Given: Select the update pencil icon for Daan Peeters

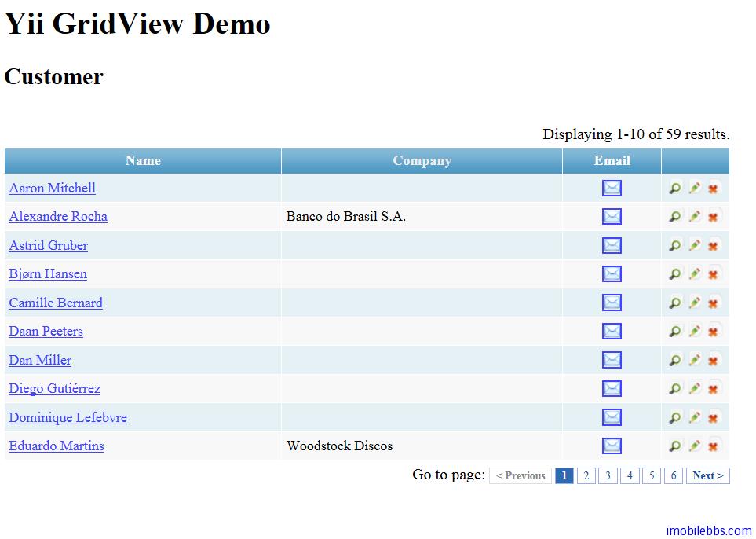Looking at the screenshot, I should [694, 331].
